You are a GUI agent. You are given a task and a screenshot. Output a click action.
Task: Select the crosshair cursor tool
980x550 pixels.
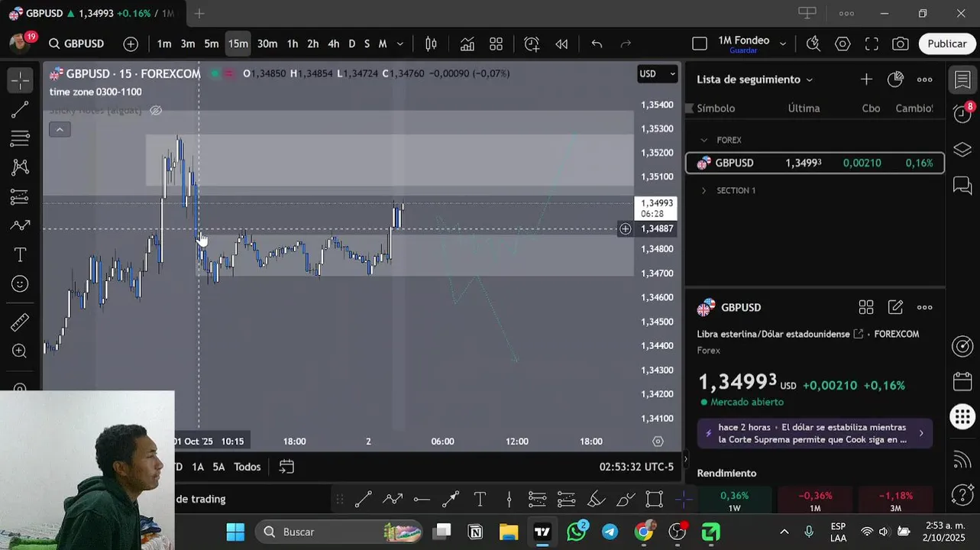click(x=20, y=80)
